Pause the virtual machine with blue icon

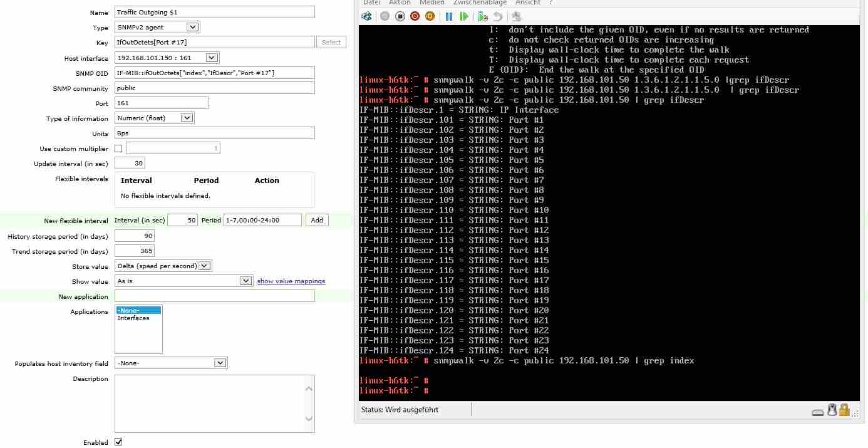point(449,16)
